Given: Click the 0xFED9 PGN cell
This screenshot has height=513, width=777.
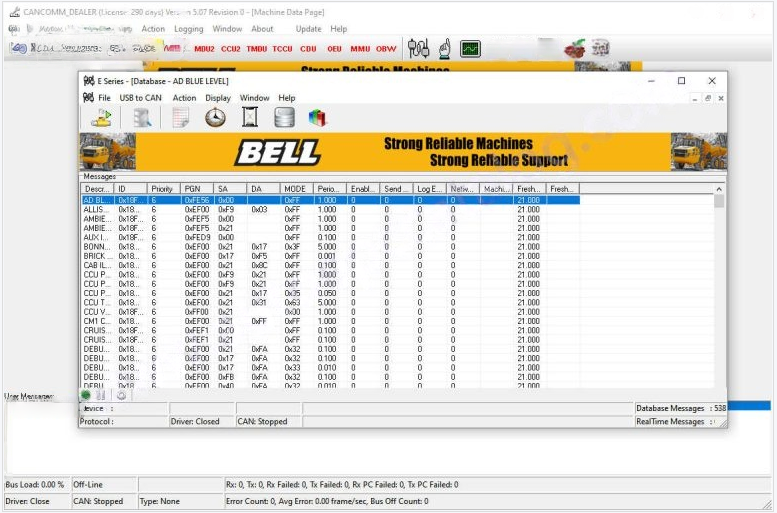Looking at the screenshot, I should [197, 237].
